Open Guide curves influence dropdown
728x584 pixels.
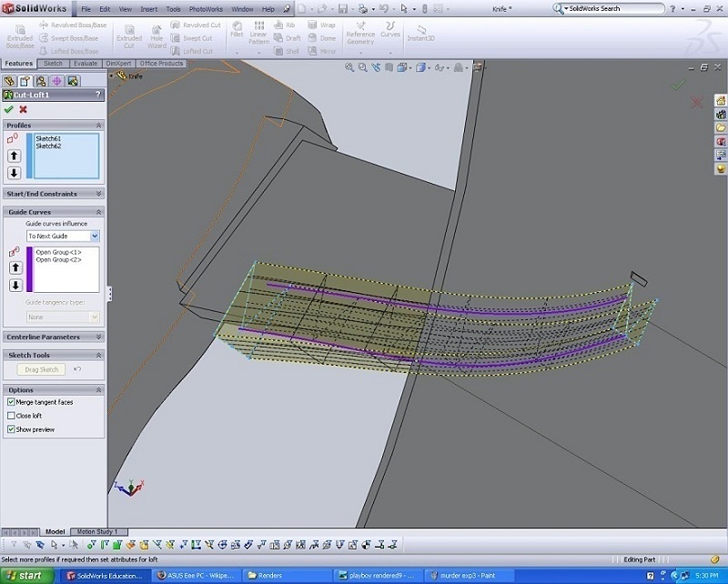coord(95,236)
